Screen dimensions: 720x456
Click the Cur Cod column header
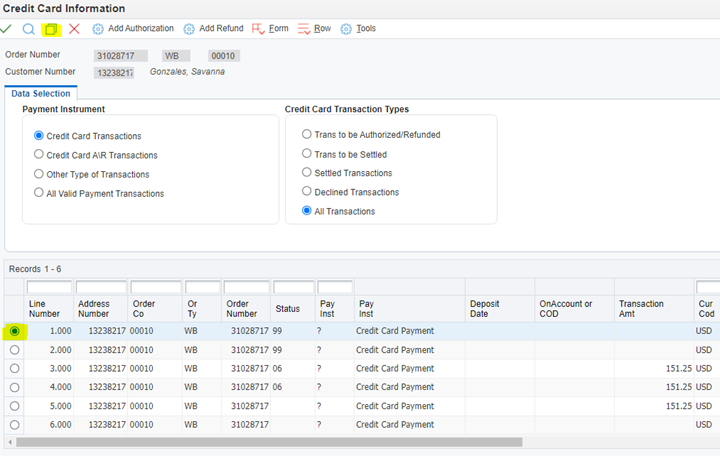coord(706,309)
